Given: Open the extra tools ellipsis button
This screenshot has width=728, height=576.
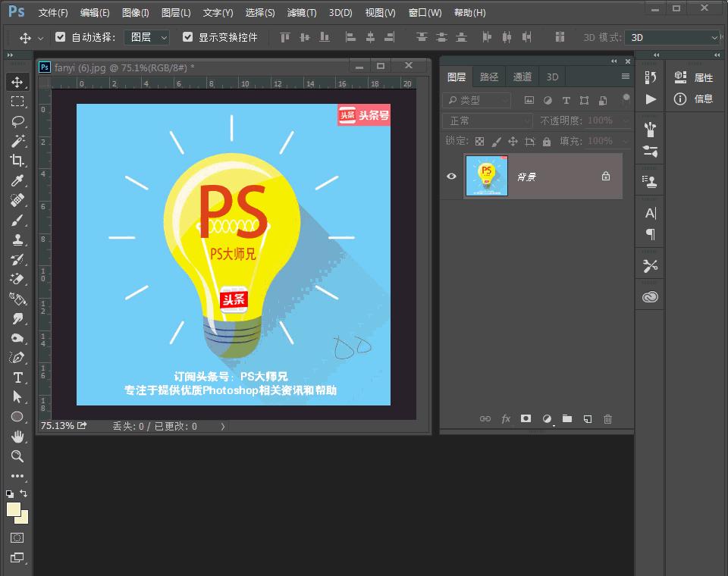Looking at the screenshot, I should point(17,476).
